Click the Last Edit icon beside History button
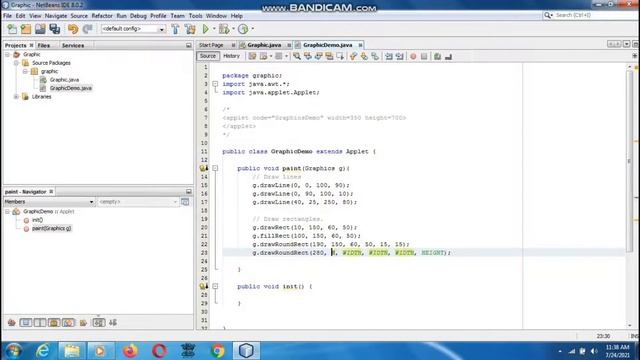The height and width of the screenshot is (360, 640). point(252,56)
